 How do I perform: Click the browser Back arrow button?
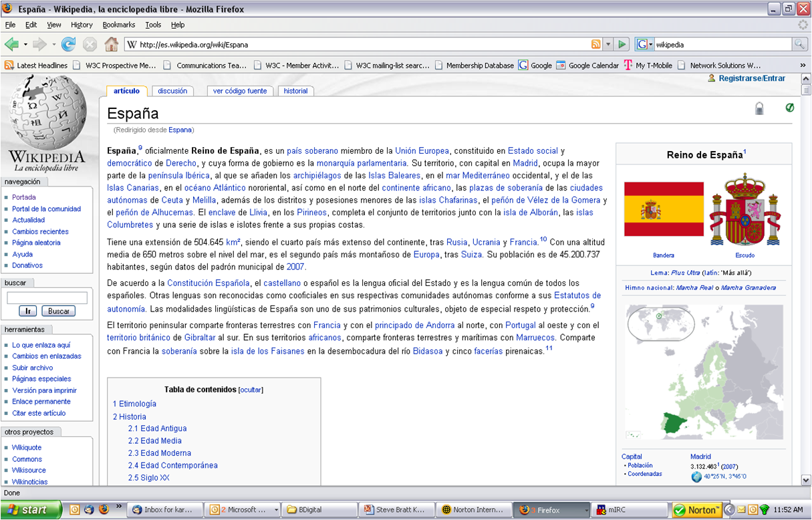pyautogui.click(x=12, y=45)
